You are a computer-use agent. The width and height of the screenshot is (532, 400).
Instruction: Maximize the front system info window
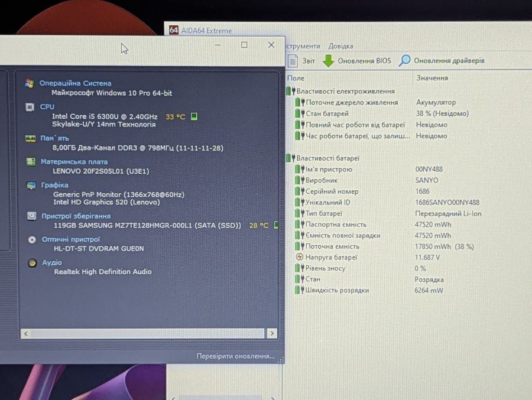click(x=244, y=45)
